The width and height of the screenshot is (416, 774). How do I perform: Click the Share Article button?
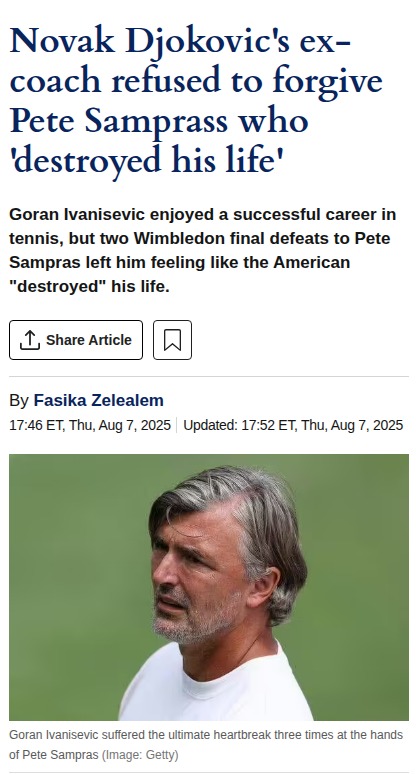(x=76, y=340)
